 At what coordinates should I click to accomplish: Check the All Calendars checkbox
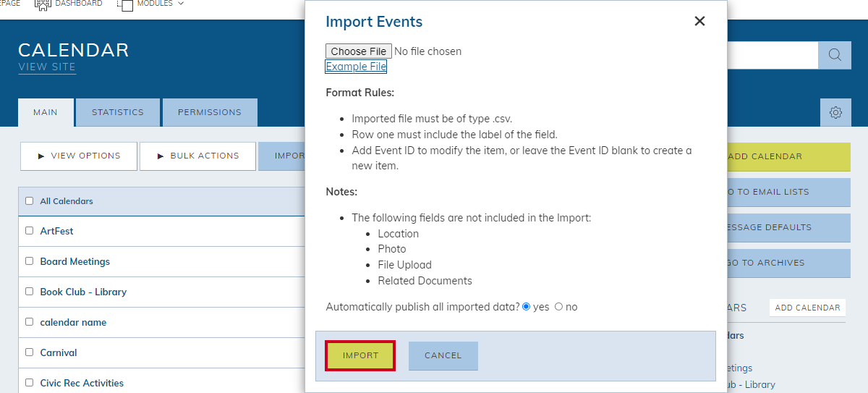30,201
